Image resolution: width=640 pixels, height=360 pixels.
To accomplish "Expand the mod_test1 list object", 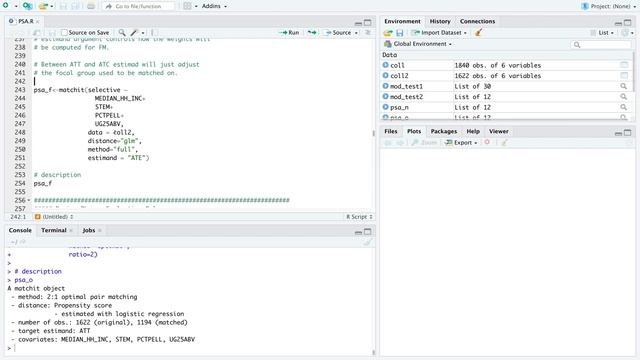I will (385, 86).
